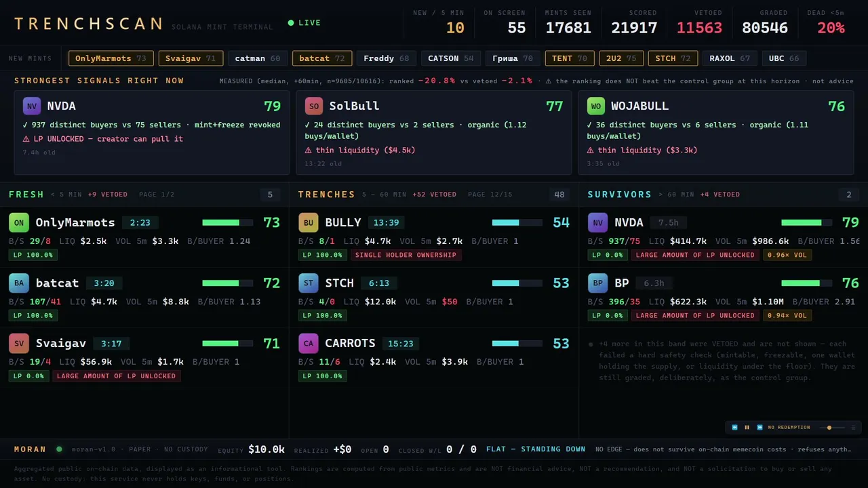Click the OnlyMarmots ON avatar icon
Image resolution: width=868 pixels, height=488 pixels.
click(x=19, y=222)
